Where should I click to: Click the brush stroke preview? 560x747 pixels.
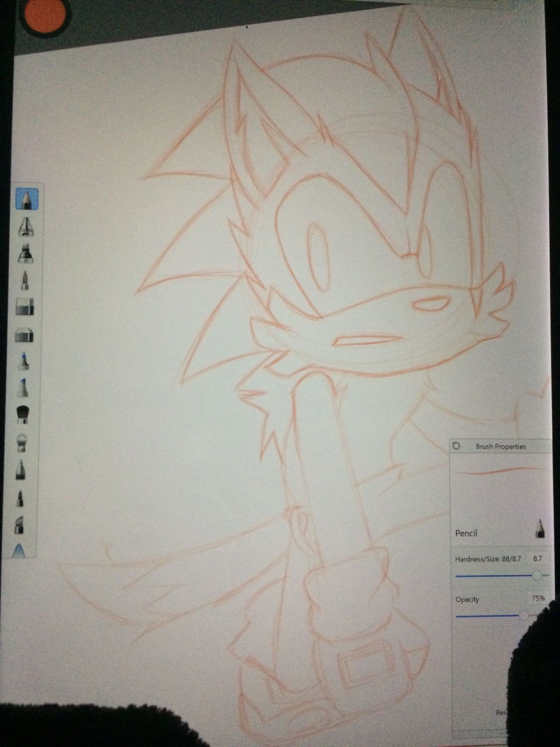click(x=500, y=471)
